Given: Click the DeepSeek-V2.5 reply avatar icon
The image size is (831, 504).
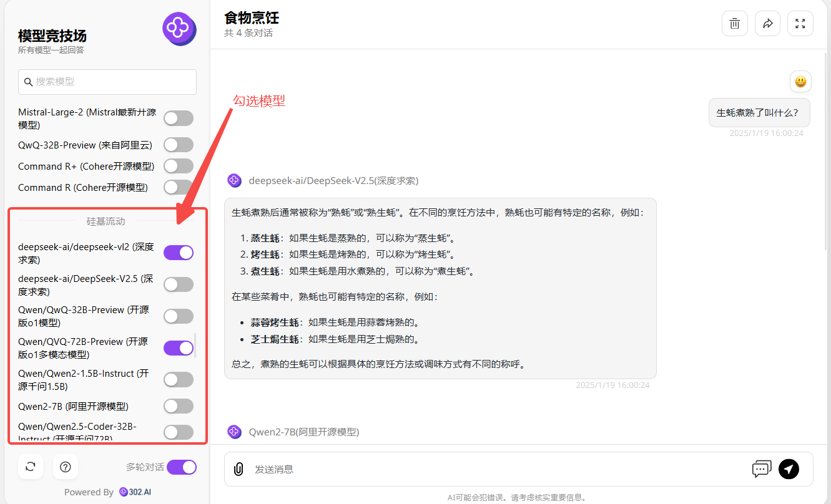Looking at the screenshot, I should [x=234, y=181].
